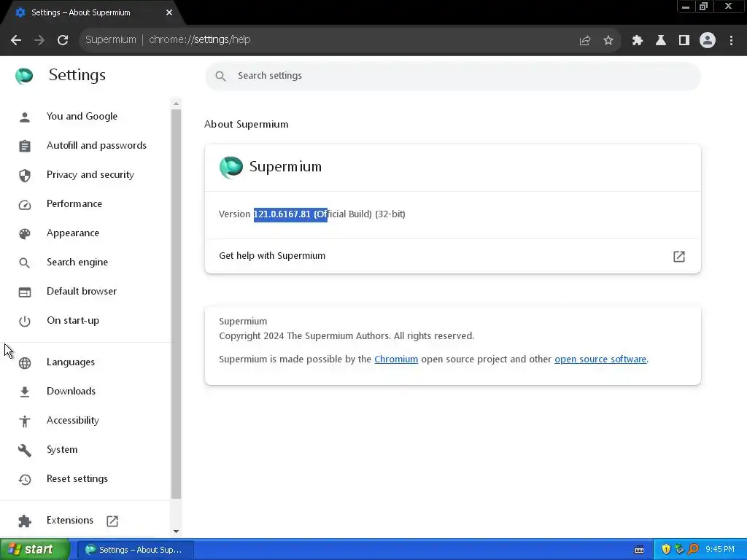Click the wrench icon beside System
This screenshot has width=747, height=560.
[25, 451]
